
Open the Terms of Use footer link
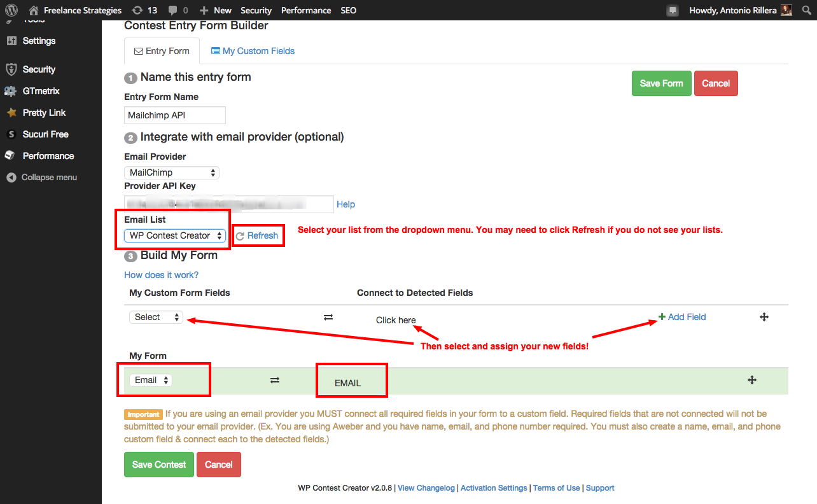click(557, 488)
